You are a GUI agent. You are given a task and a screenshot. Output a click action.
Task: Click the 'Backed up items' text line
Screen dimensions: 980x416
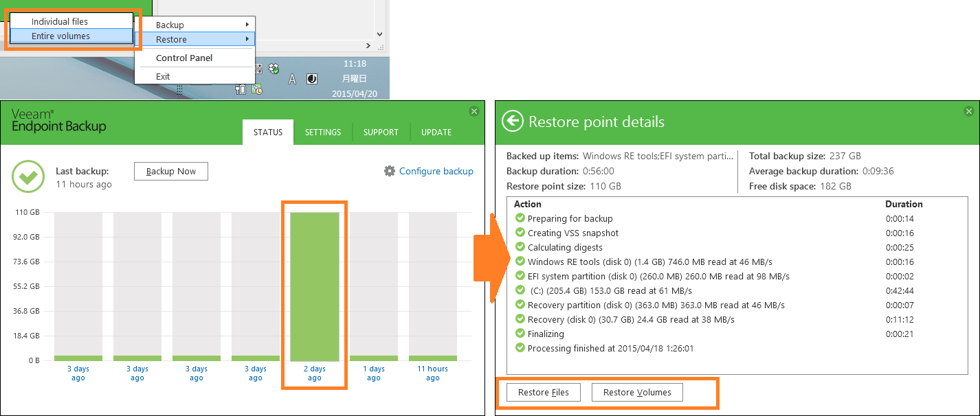pyautogui.click(x=620, y=156)
